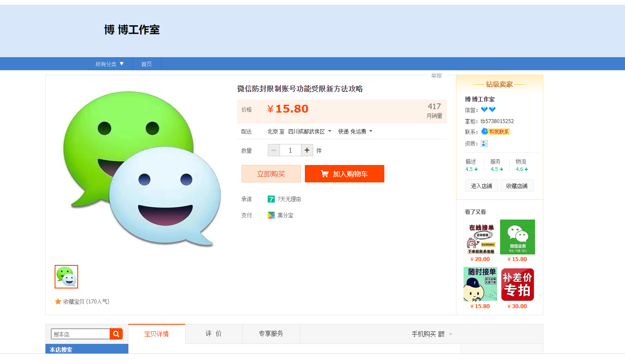Viewport: 625px width, 364px height.
Task: Click the orange search magnifier button
Action: coord(116,334)
